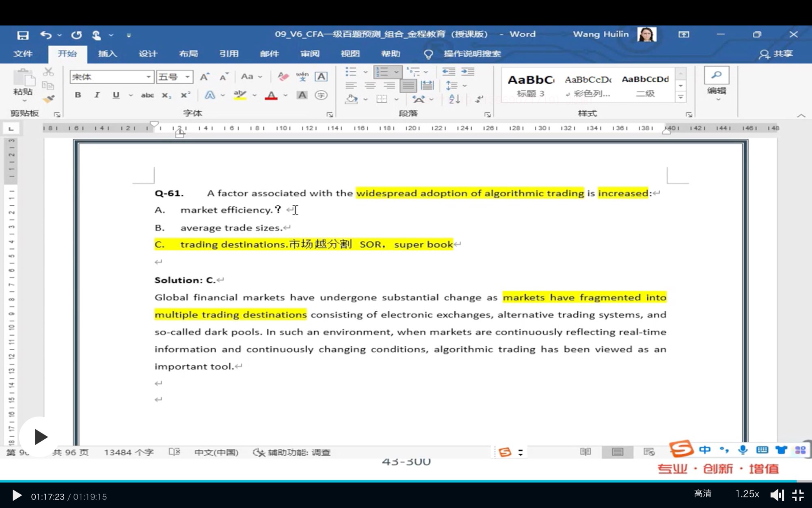
Task: Click the Format Painter brush icon
Action: coord(48,99)
